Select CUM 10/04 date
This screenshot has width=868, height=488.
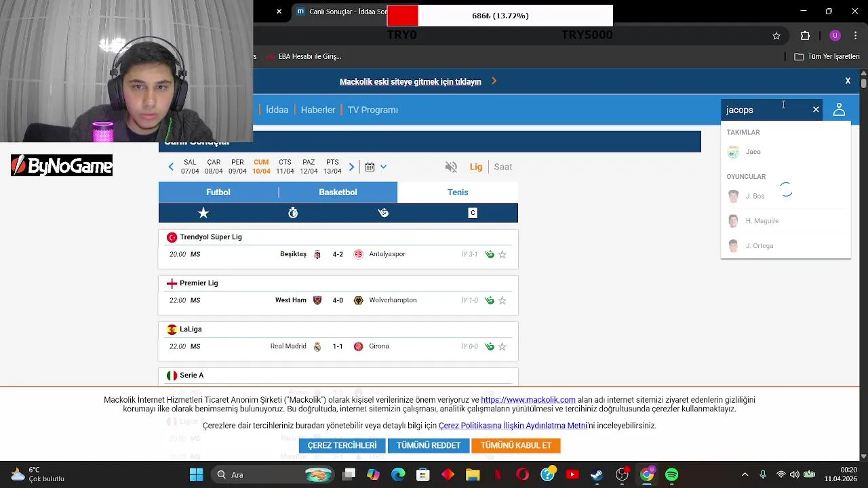point(261,167)
